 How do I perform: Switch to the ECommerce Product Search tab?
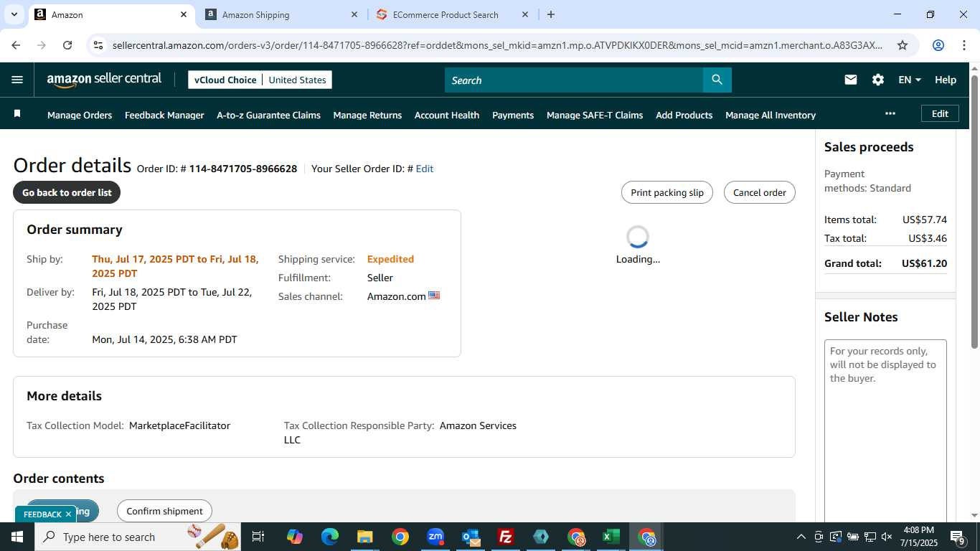click(452, 14)
